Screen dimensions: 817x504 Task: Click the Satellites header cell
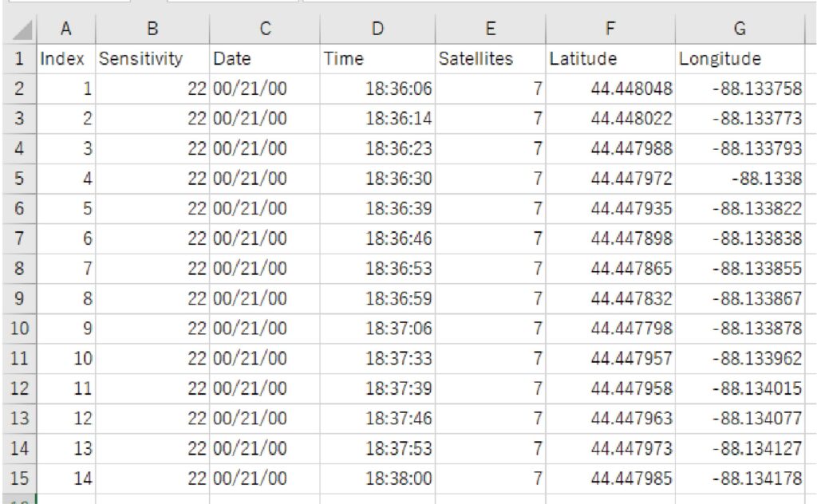(x=491, y=58)
